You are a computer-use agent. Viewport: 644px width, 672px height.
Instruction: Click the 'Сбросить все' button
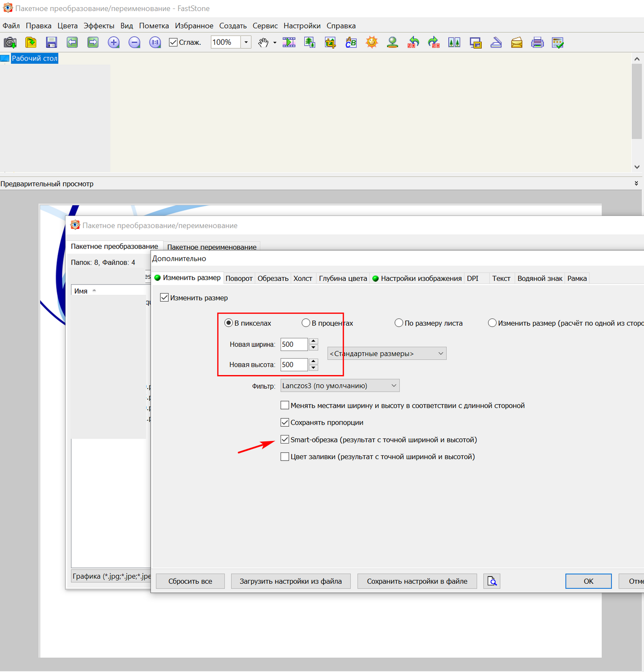click(x=190, y=581)
